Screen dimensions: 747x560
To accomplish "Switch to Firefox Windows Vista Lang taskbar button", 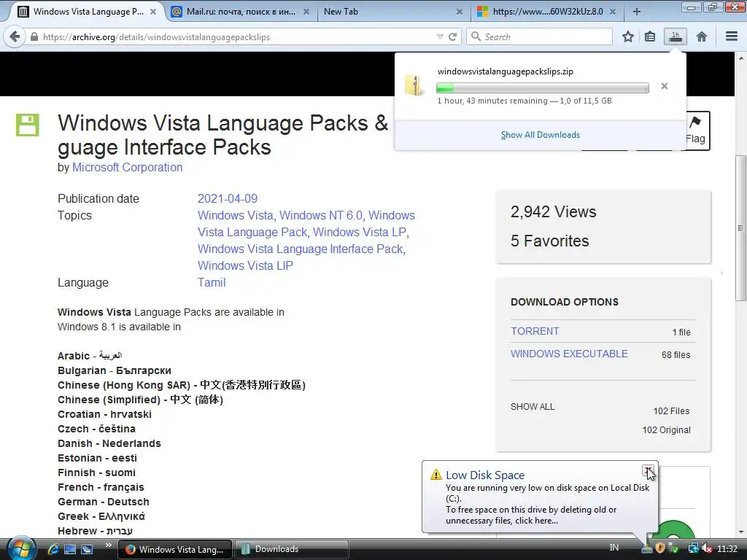I will pos(174,549).
